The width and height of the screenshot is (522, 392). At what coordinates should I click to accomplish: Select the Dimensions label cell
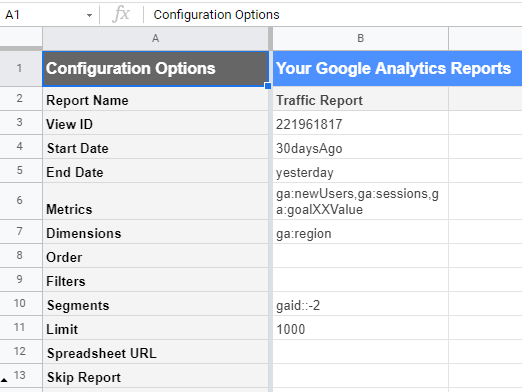pos(155,232)
